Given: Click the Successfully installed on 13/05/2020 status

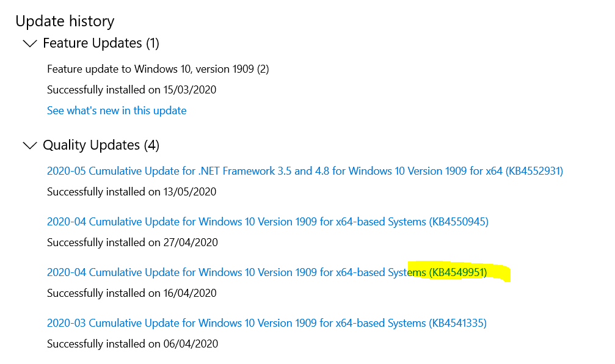Looking at the screenshot, I should (131, 192).
